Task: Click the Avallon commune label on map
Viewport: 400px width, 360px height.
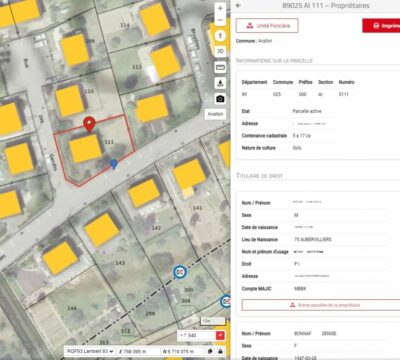Action: [x=215, y=114]
